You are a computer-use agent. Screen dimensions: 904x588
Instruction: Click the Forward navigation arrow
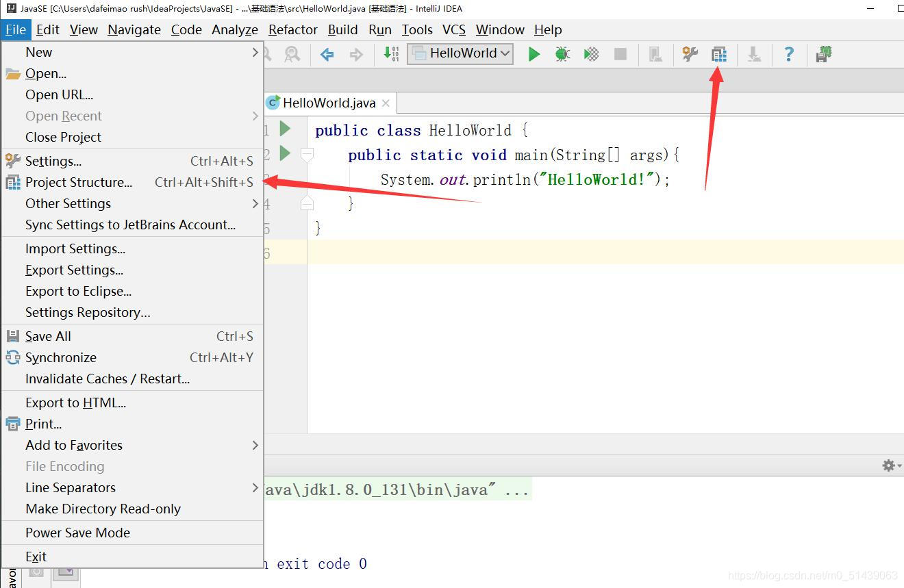point(356,54)
